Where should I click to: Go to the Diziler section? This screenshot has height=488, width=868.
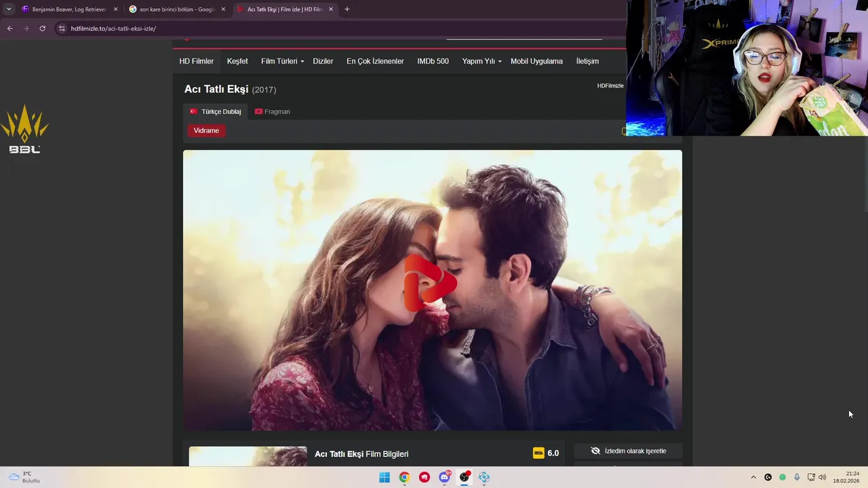(323, 61)
